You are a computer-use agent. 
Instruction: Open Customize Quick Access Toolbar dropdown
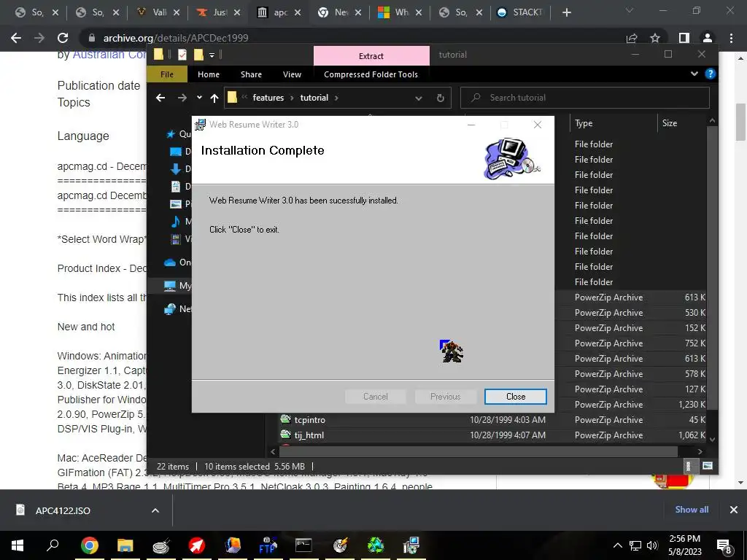point(212,55)
